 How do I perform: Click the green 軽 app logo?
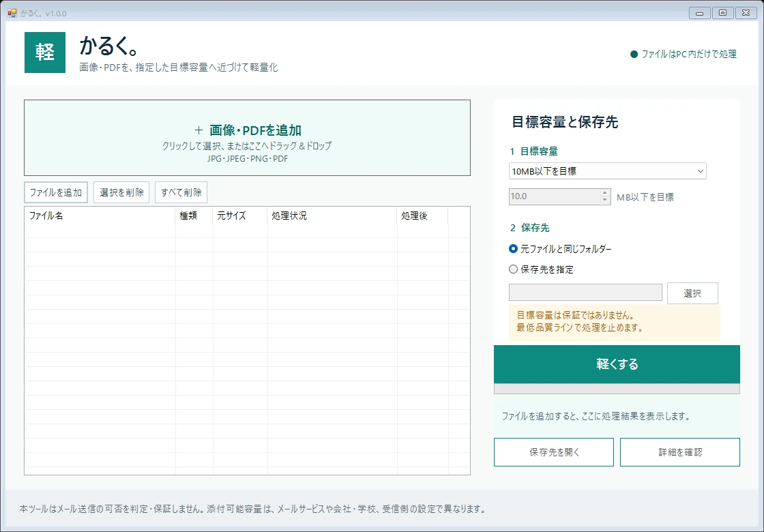(45, 53)
